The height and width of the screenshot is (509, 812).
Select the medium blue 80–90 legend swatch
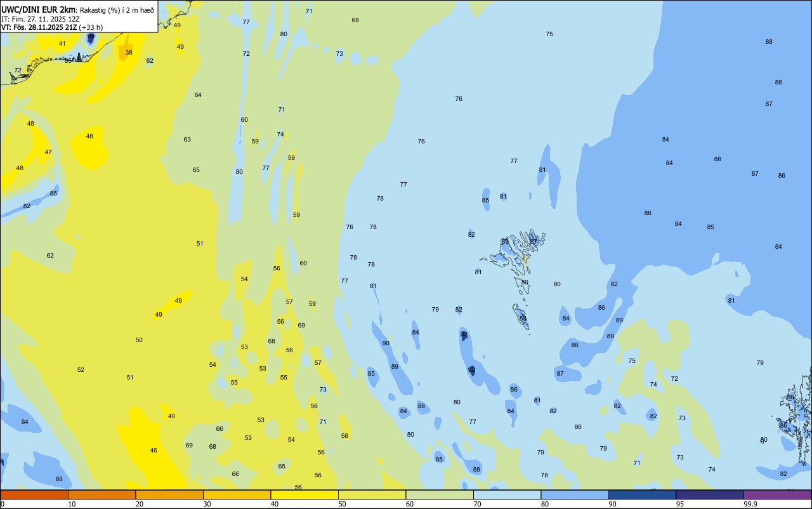(x=575, y=494)
